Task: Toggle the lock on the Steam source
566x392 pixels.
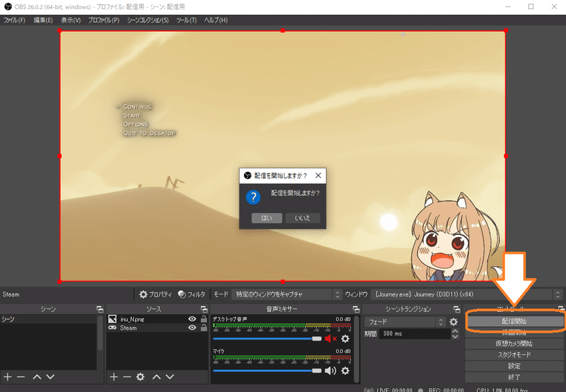Action: [204, 328]
